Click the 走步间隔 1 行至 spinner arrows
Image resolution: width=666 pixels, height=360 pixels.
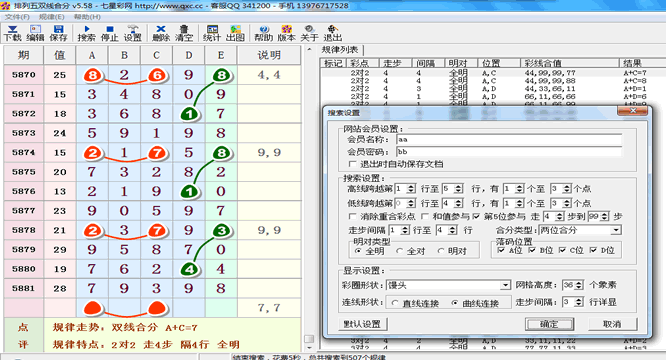(x=405, y=230)
